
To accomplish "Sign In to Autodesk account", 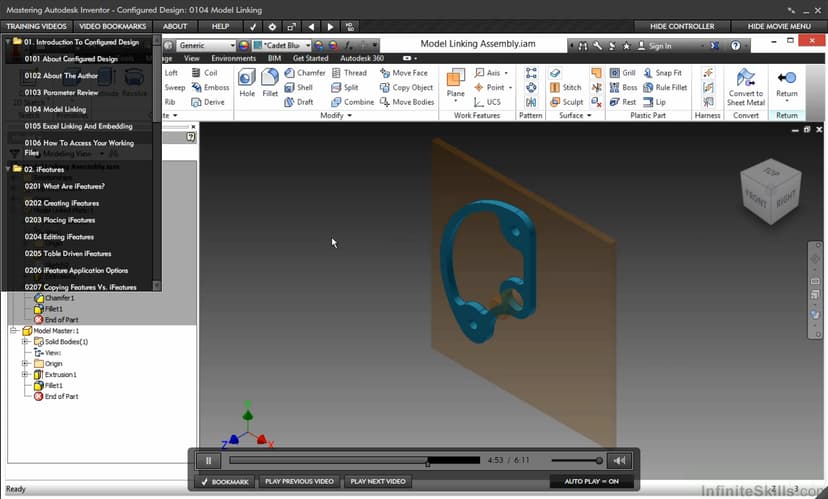I will (654, 46).
